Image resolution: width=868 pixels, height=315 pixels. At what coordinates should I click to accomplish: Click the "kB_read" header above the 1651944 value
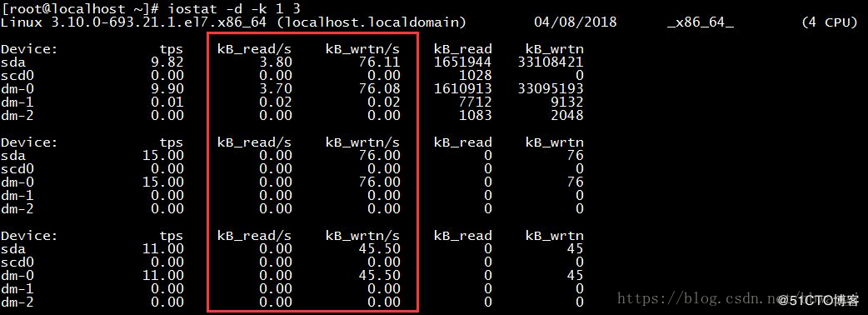pyautogui.click(x=462, y=48)
